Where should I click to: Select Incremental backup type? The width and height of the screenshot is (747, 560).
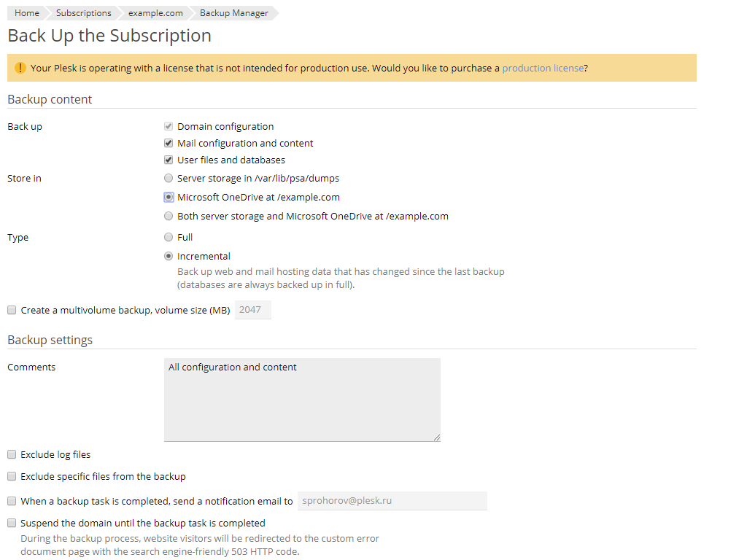[x=169, y=257]
